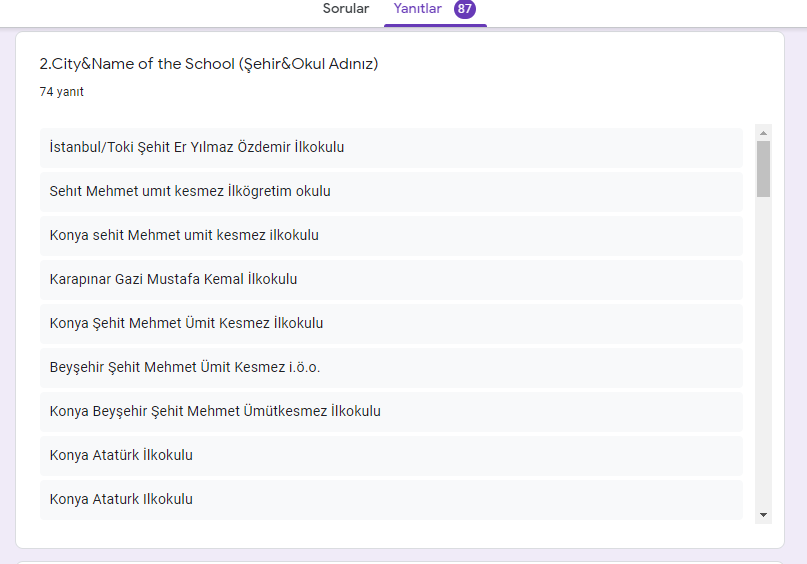Select the İstanbul/Toki Şehit Er Yılmaz Özdemir response
This screenshot has height=564, width=807.
pyautogui.click(x=197, y=147)
